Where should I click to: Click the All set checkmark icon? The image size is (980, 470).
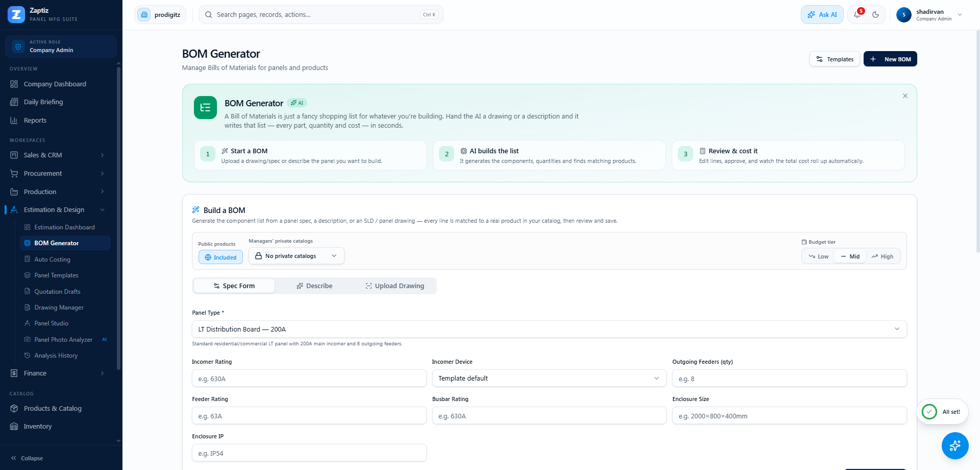pos(929,412)
